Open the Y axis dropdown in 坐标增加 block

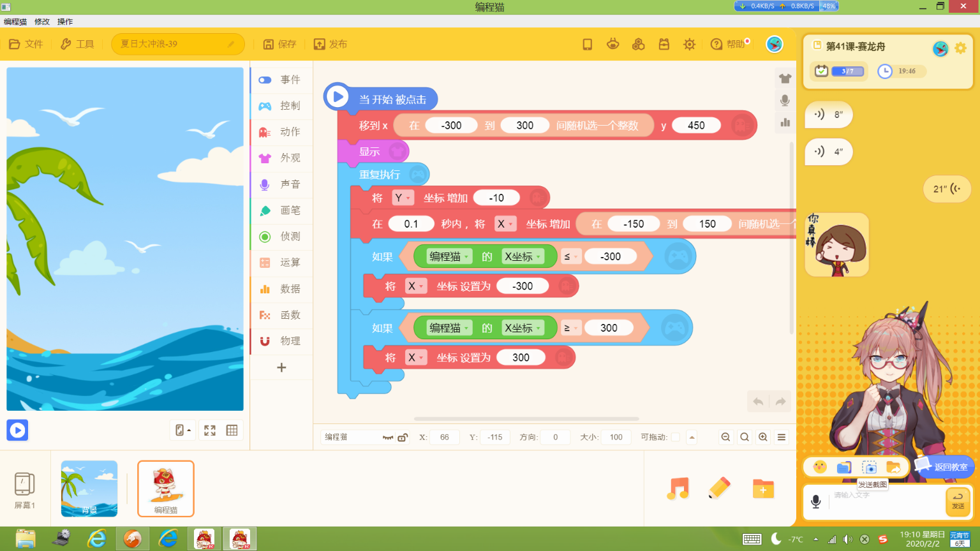coord(403,198)
